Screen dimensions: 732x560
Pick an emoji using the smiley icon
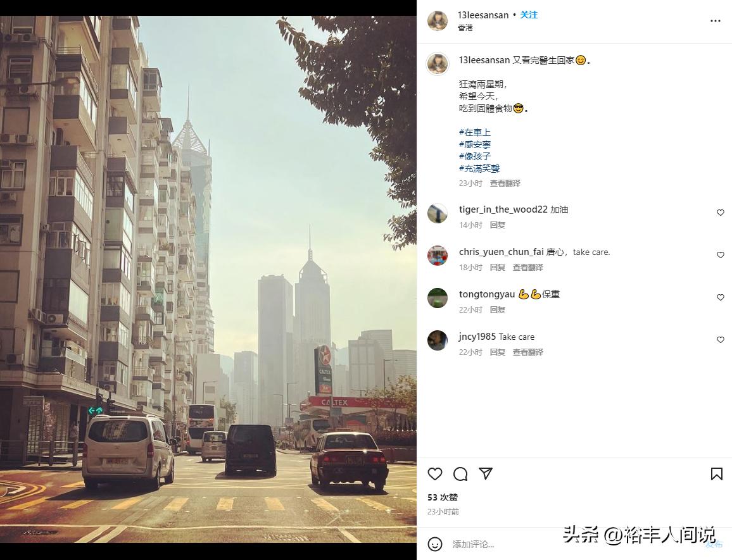434,544
